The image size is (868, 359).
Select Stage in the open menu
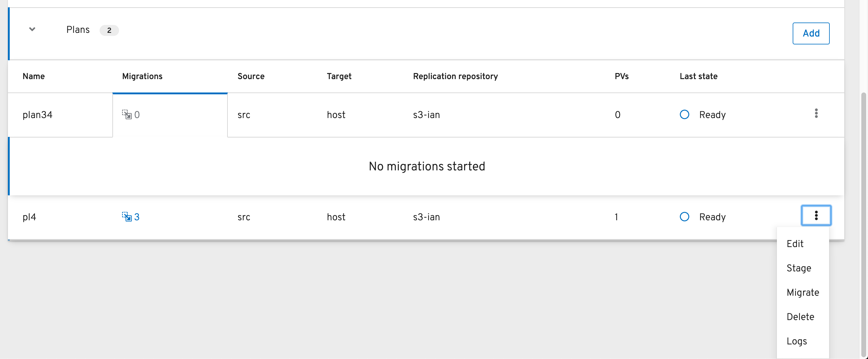pyautogui.click(x=798, y=268)
